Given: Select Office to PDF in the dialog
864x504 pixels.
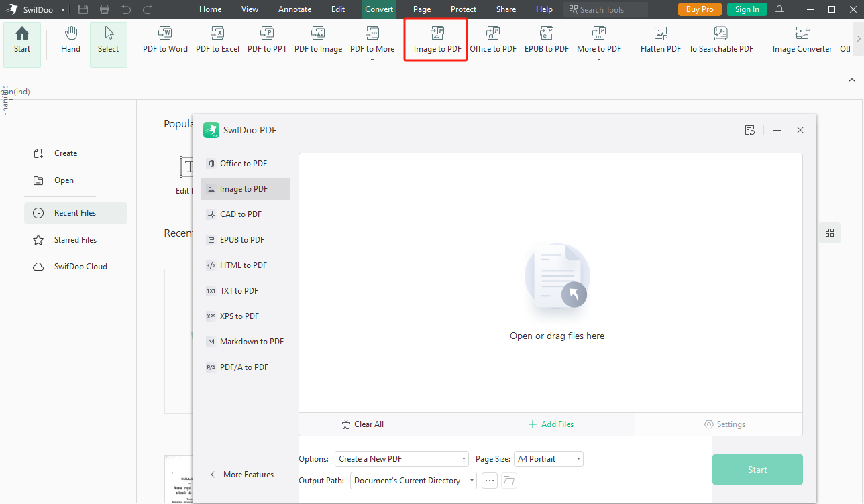Looking at the screenshot, I should tap(246, 164).
